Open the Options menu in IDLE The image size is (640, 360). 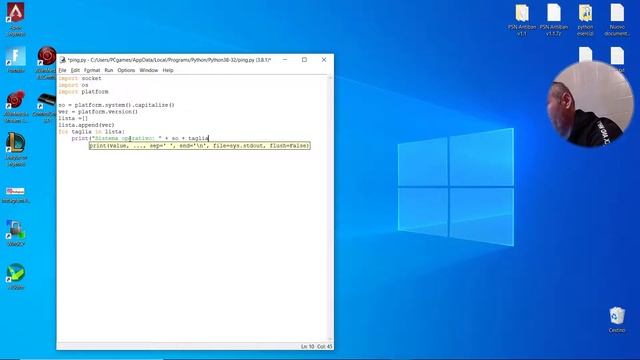point(126,70)
